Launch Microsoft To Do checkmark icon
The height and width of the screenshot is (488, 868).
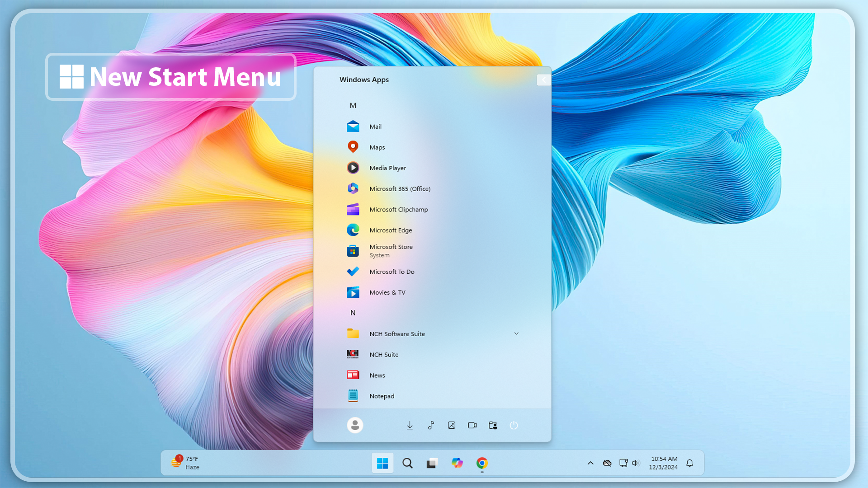click(353, 272)
